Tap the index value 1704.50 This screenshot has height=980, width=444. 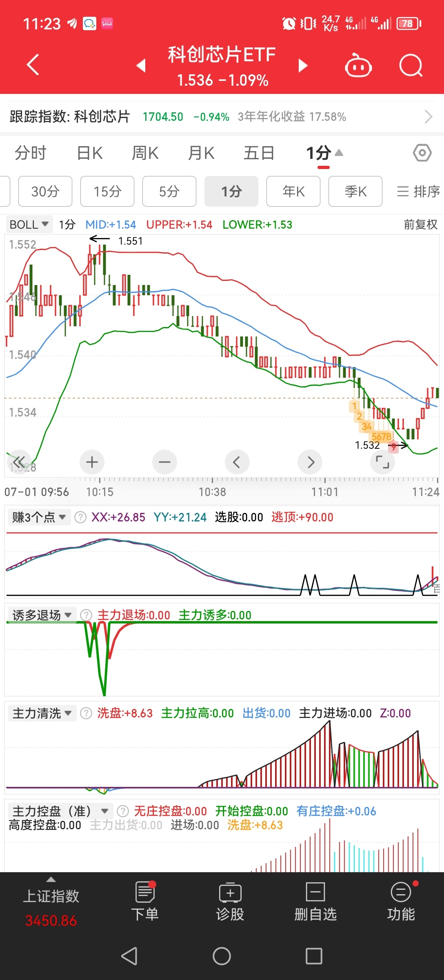[163, 117]
